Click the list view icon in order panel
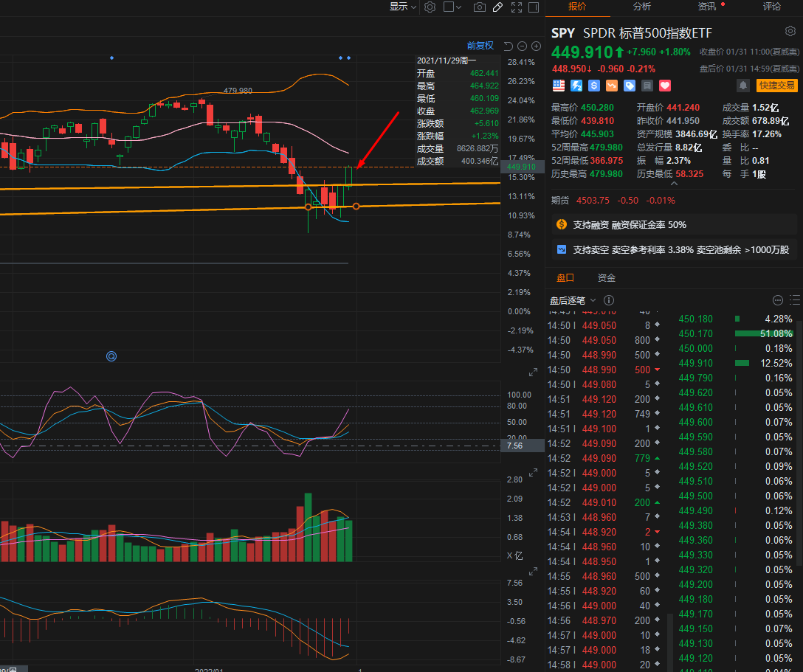The image size is (803, 672). click(795, 300)
